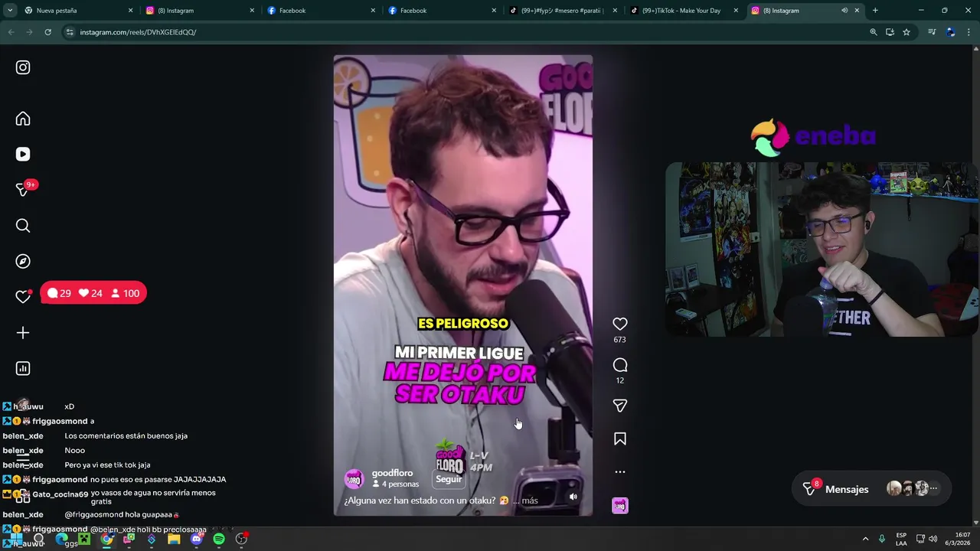Expand caption with 'más' link
The height and width of the screenshot is (551, 980).
pos(530,500)
